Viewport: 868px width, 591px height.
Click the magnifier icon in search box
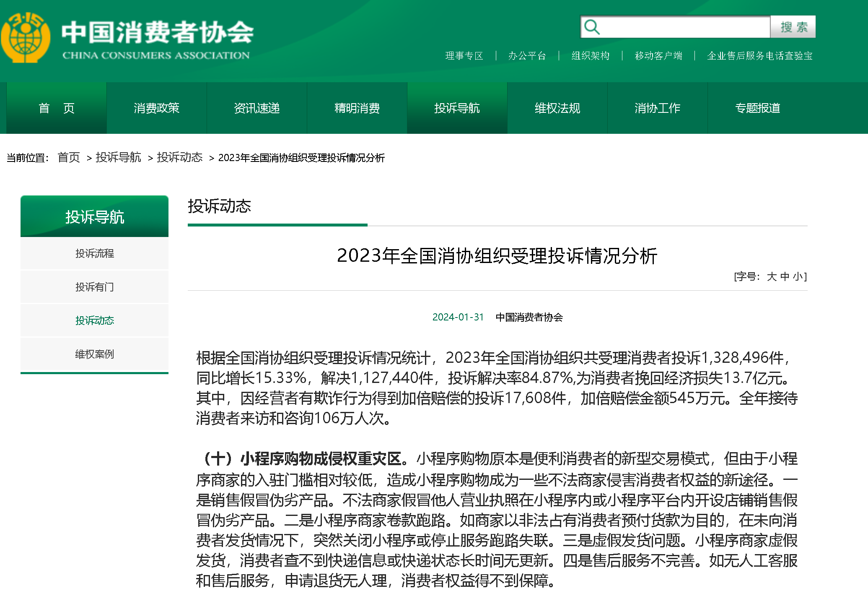[592, 27]
